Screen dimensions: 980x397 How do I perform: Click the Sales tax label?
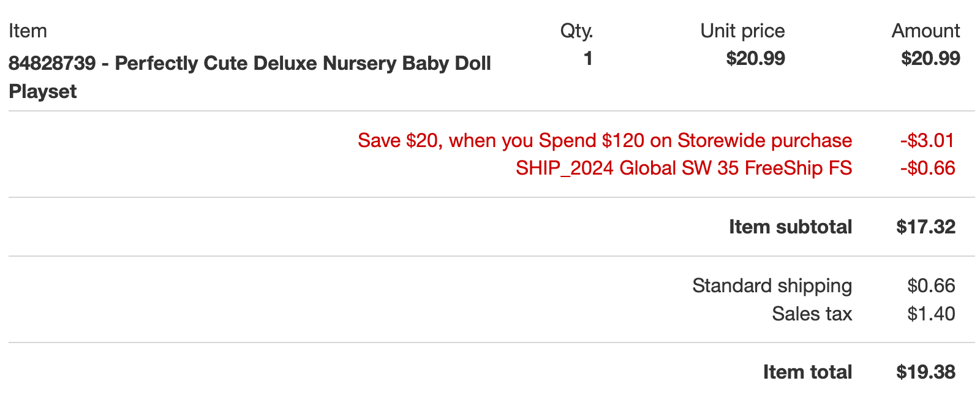tap(812, 314)
